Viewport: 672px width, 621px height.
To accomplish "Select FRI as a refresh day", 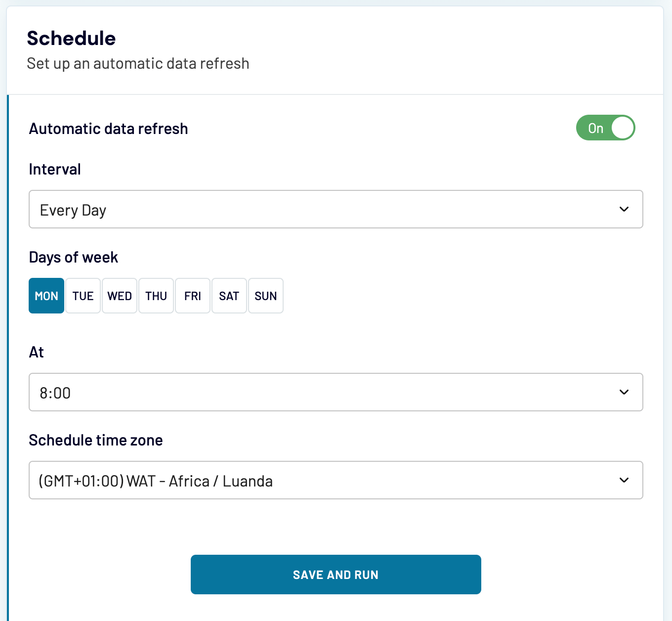I will pyautogui.click(x=192, y=296).
